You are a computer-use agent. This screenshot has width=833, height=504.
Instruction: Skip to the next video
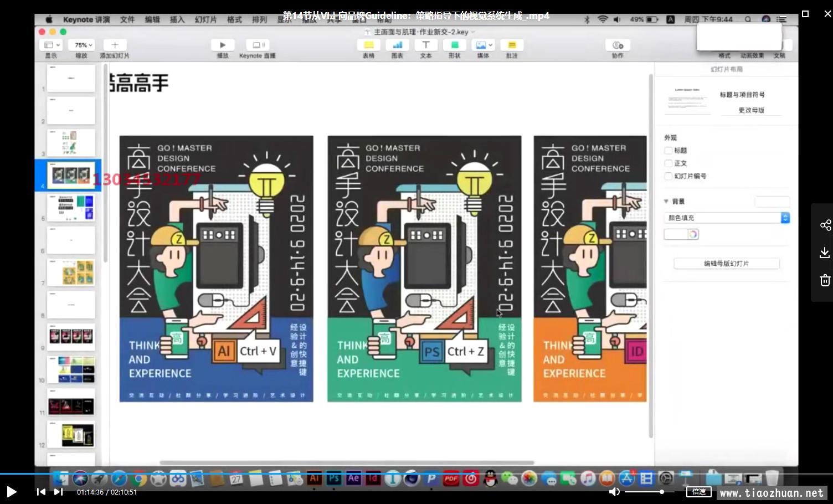(58, 492)
